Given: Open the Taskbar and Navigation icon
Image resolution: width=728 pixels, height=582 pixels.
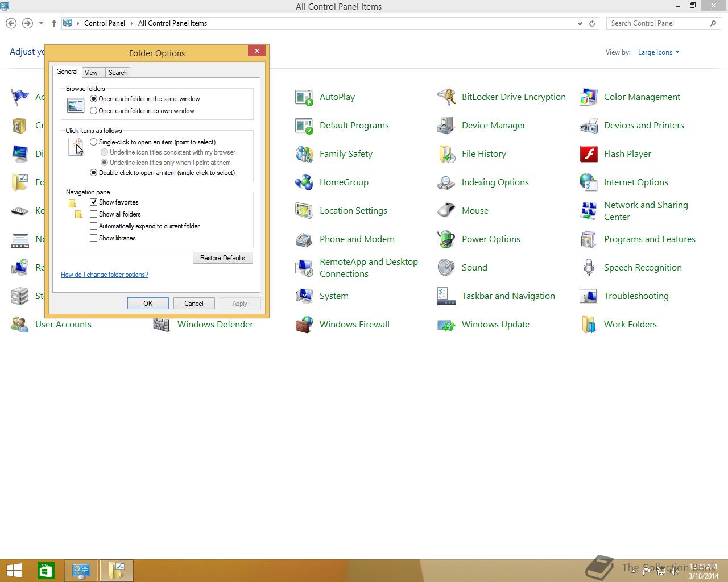Looking at the screenshot, I should 446,296.
